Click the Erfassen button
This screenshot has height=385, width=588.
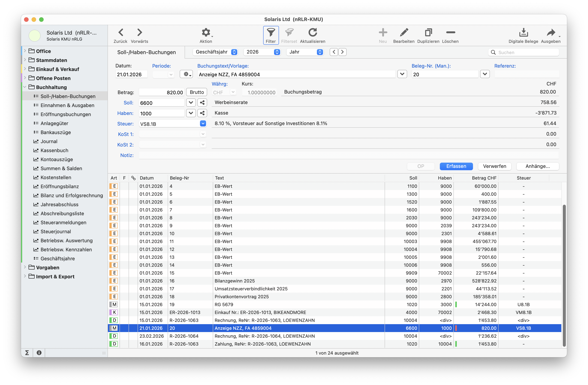click(456, 166)
